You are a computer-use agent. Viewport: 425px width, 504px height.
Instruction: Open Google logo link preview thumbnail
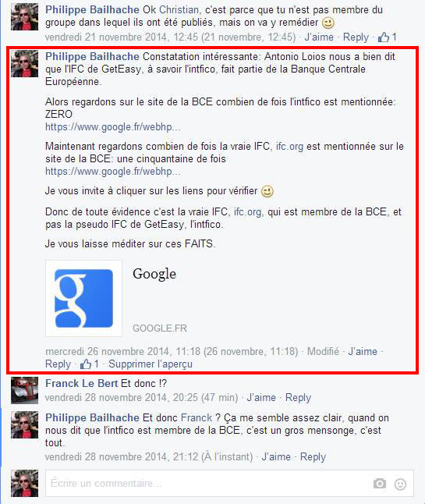click(x=84, y=298)
